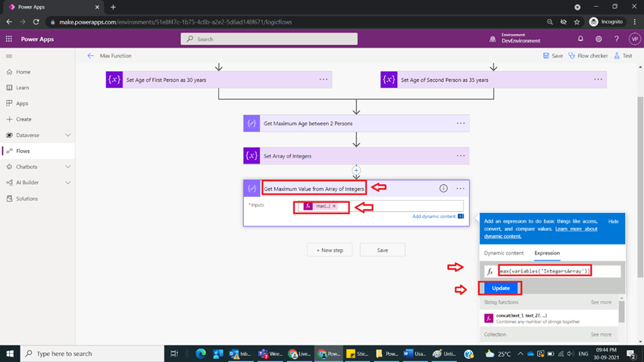This screenshot has width=644, height=362.
Task: Open notifications bell icon
Action: click(x=580, y=39)
